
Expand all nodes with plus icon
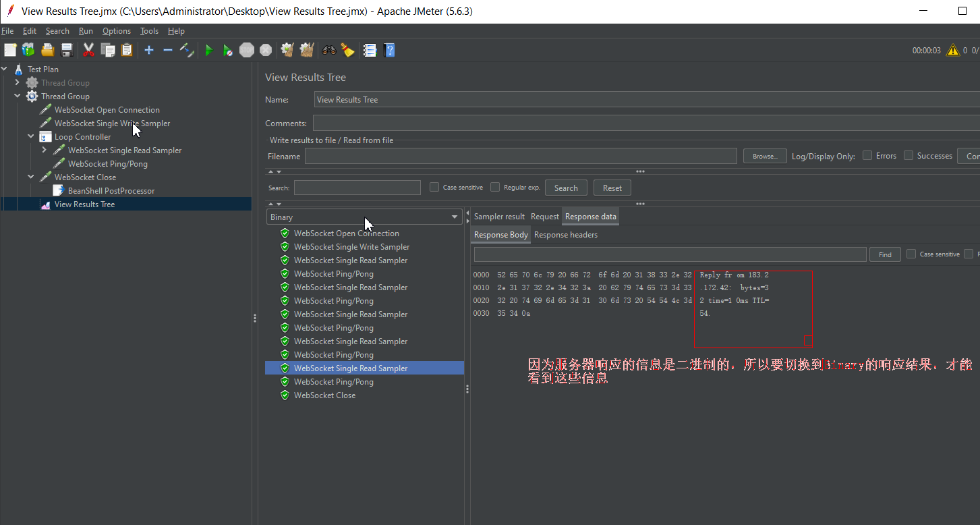[149, 50]
